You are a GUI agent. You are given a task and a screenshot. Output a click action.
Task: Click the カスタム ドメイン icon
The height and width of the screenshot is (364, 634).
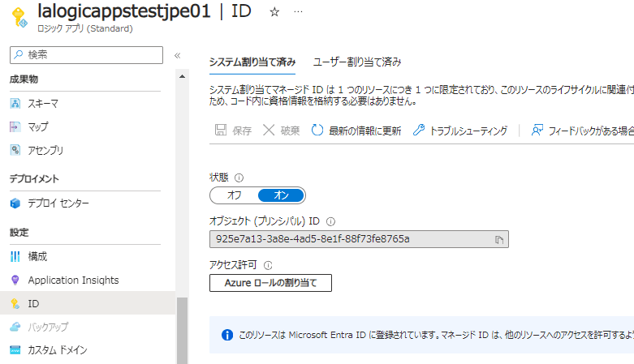(x=15, y=350)
